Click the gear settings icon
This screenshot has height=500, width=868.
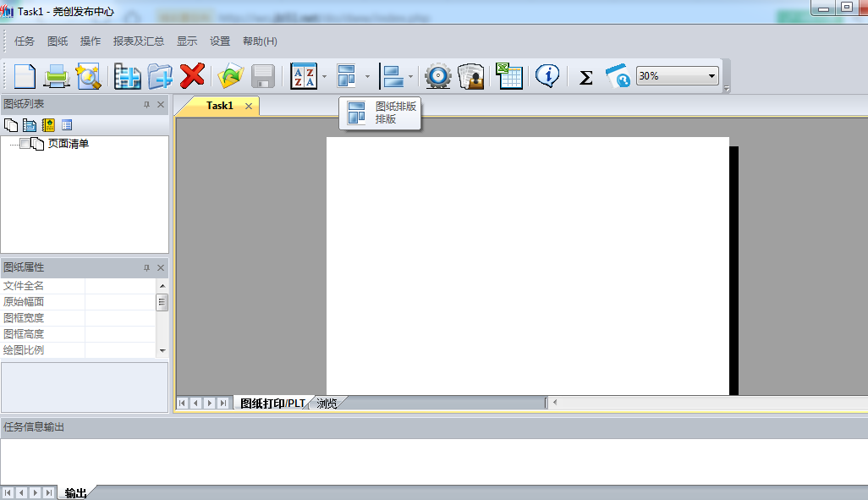point(437,76)
